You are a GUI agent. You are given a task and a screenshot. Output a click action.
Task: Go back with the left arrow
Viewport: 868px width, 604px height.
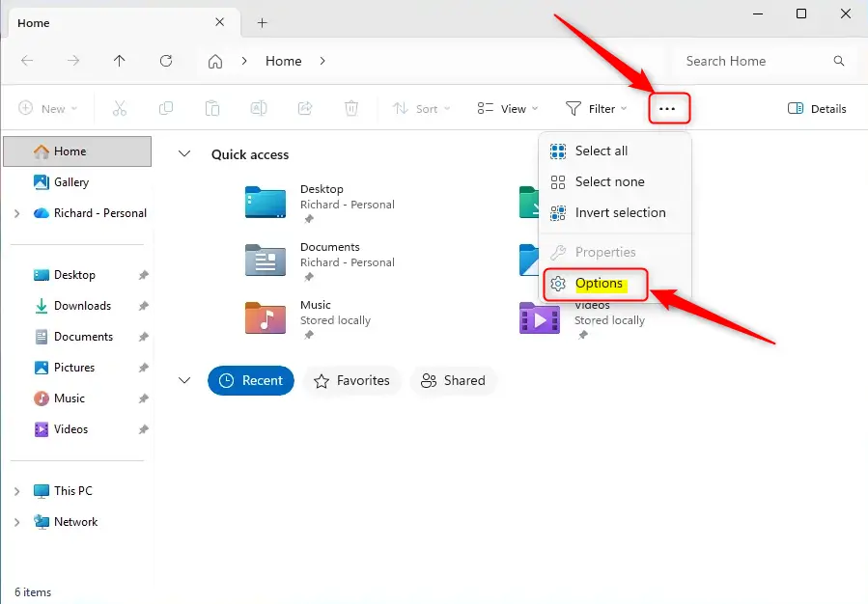27,61
